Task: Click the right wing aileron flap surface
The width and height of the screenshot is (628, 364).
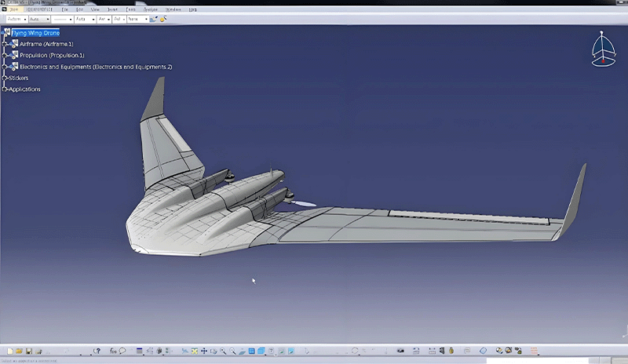Action: click(x=469, y=217)
